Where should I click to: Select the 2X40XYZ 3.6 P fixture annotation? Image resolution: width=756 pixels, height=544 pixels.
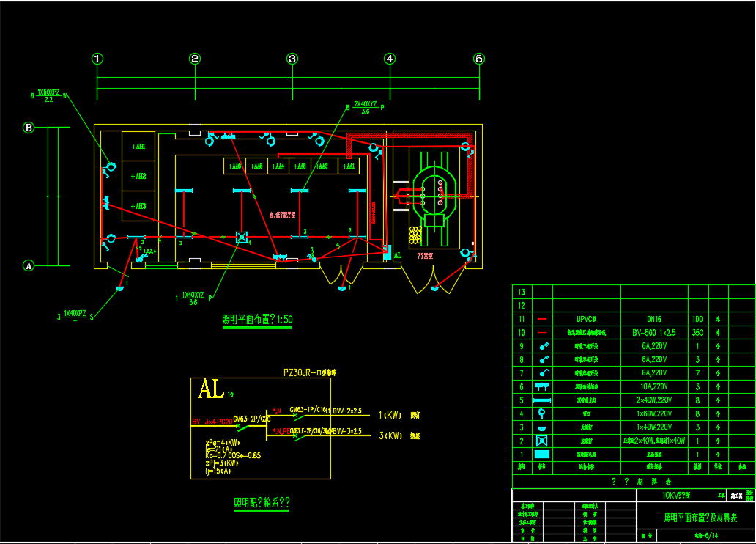(x=366, y=107)
